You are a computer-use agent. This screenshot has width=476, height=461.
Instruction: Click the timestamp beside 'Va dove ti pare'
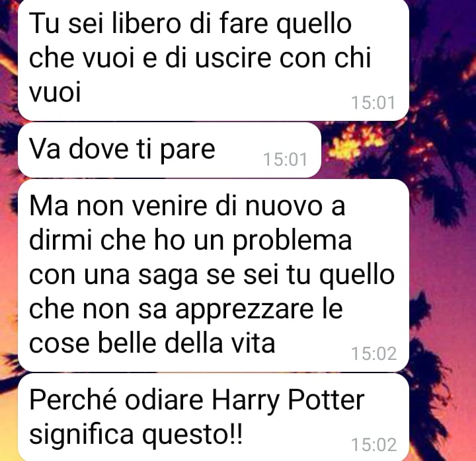(285, 160)
